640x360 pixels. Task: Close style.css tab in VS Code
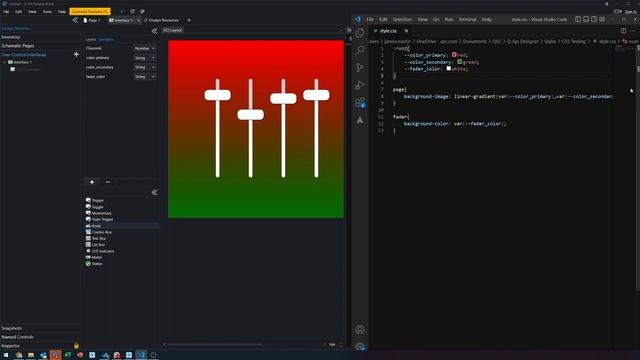(406, 31)
